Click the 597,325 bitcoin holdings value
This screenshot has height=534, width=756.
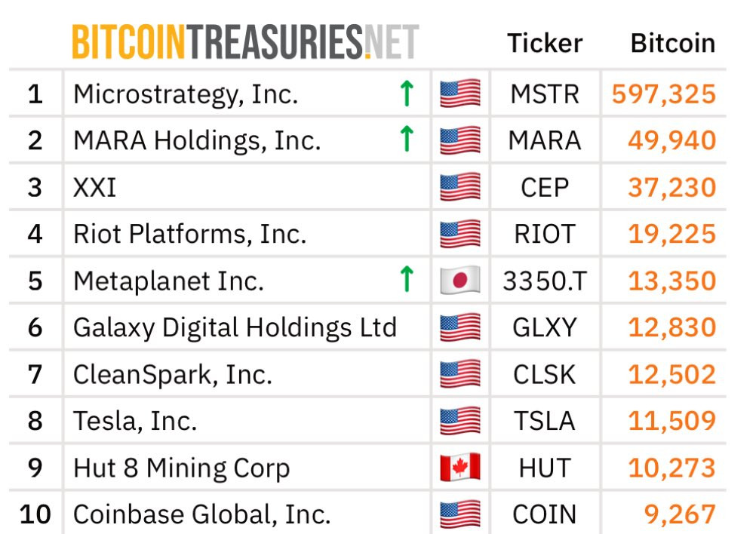click(x=664, y=94)
